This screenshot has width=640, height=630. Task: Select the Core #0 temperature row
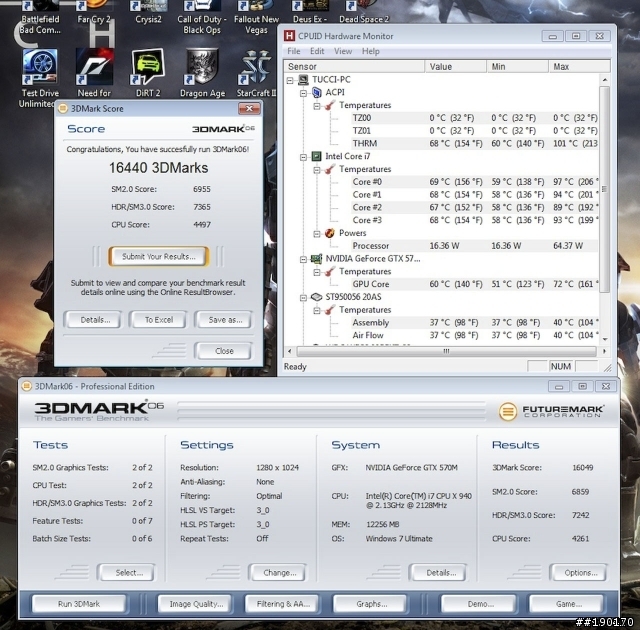pos(473,182)
